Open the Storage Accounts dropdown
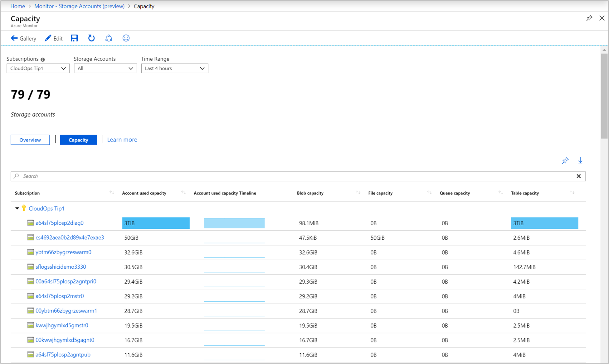 point(105,69)
